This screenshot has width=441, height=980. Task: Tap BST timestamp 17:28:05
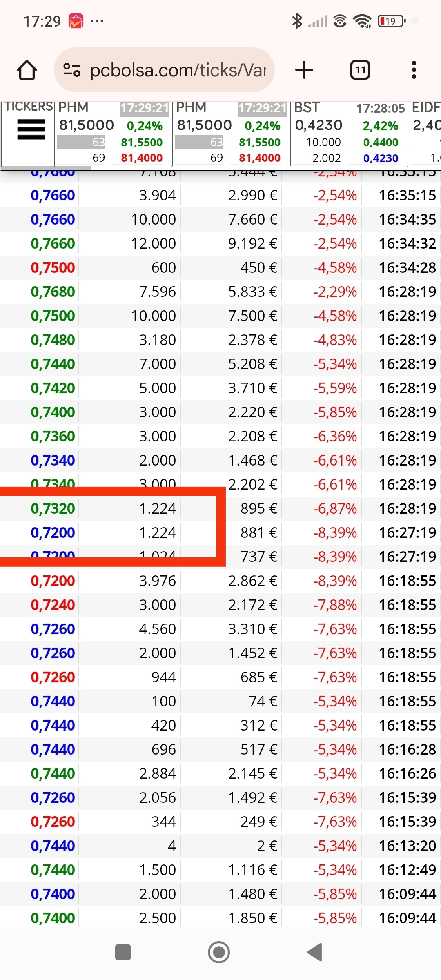point(381,108)
